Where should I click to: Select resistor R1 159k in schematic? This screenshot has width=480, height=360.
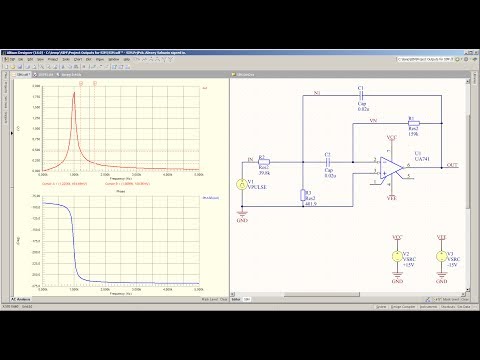point(414,123)
